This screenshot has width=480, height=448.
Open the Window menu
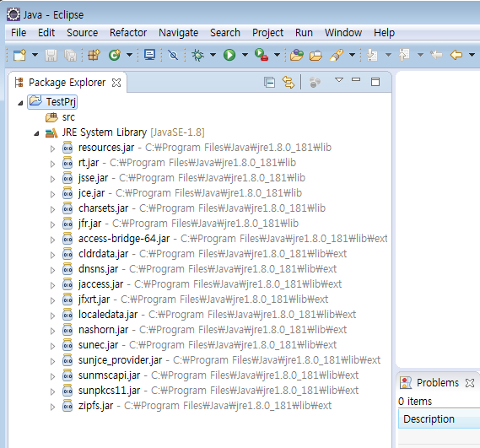[343, 32]
